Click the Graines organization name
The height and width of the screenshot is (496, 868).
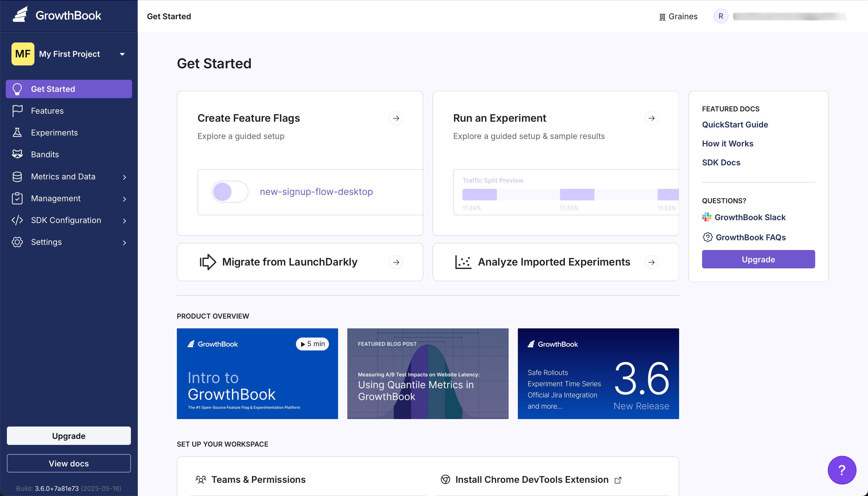[x=683, y=16]
